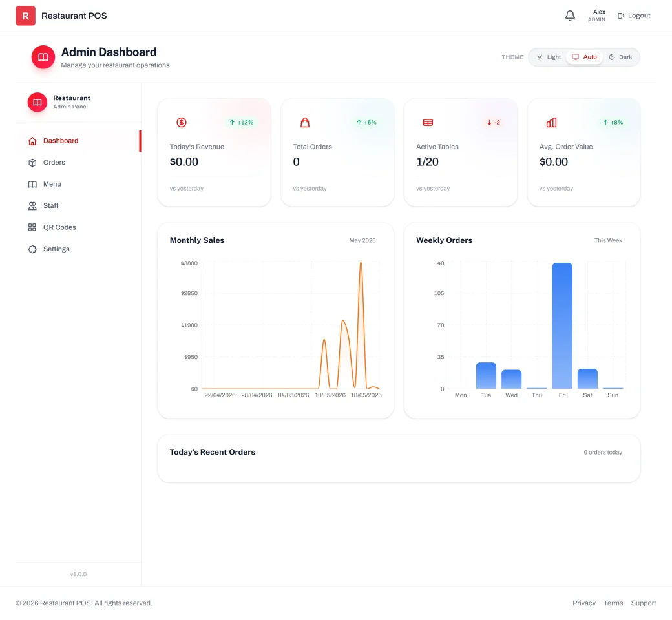
Task: Click the table icon on Active Tables card
Action: point(428,123)
